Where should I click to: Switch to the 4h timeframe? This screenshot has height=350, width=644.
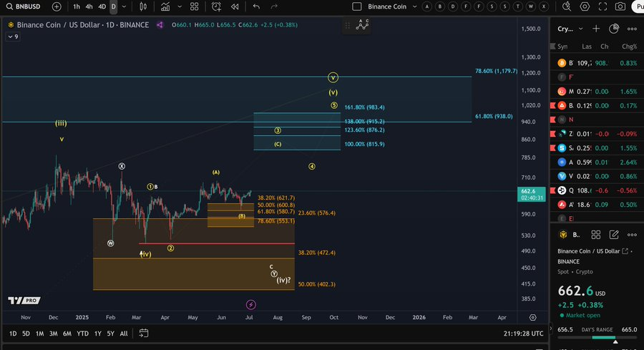pos(89,6)
